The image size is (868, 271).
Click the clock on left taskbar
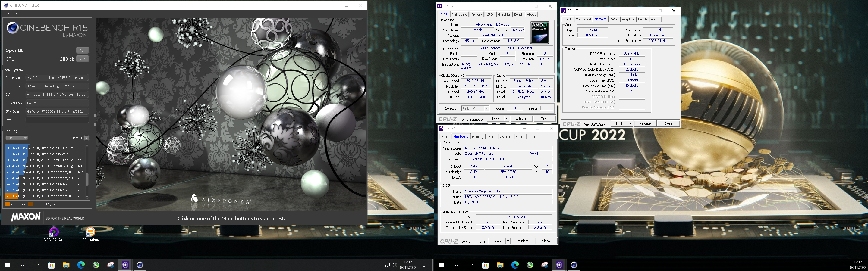click(408, 265)
